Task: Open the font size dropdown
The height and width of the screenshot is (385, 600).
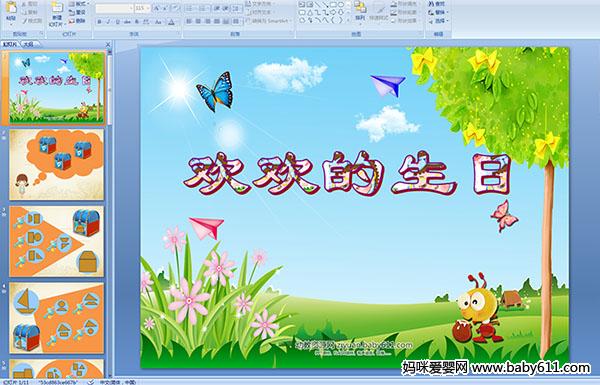Action: (x=148, y=8)
